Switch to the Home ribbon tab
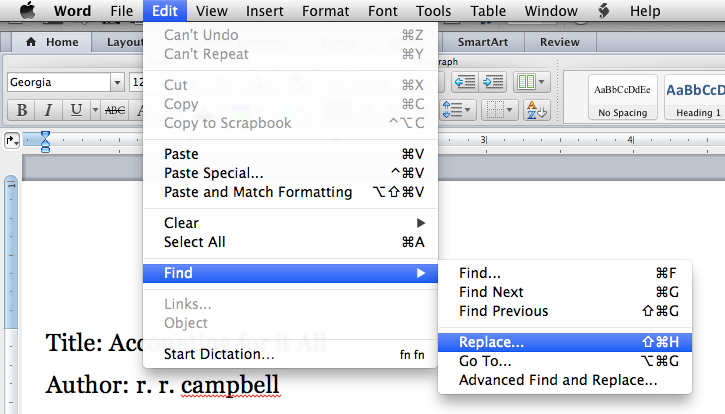This screenshot has height=414, width=725. (x=52, y=42)
